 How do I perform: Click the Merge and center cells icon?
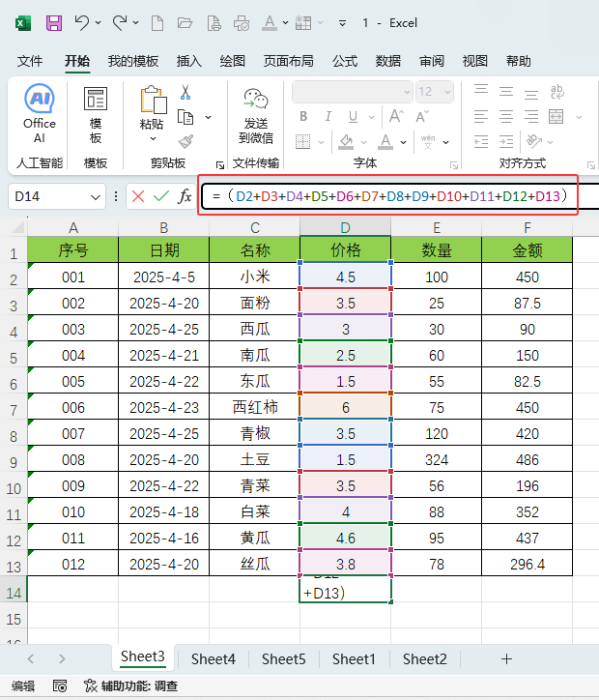tap(556, 117)
